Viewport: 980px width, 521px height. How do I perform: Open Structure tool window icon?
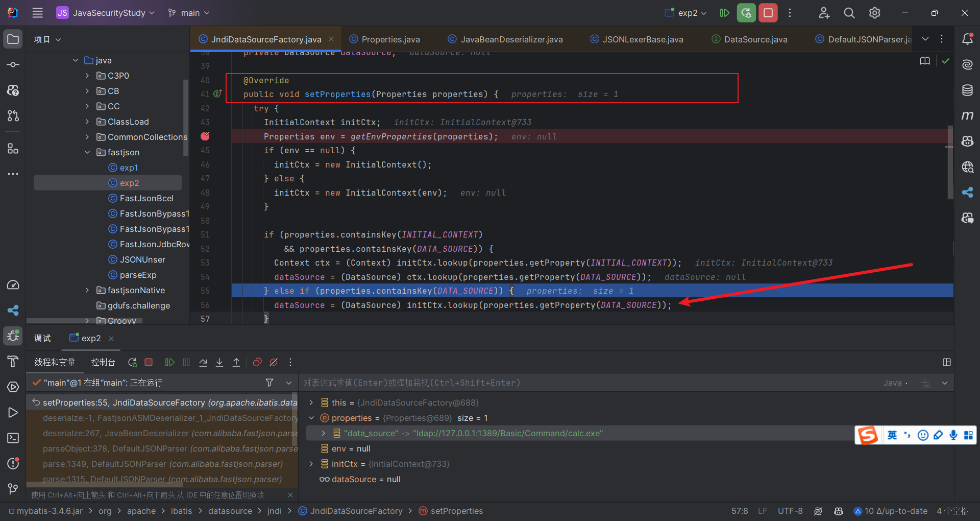(13, 148)
